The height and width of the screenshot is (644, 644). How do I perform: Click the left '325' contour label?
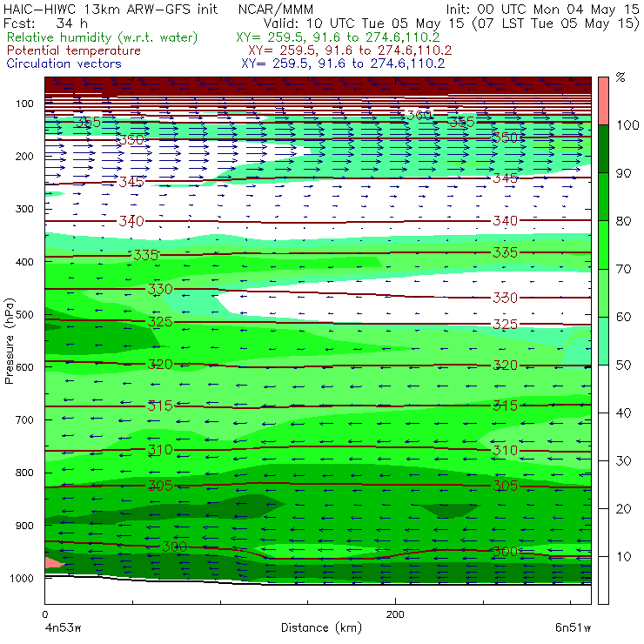click(x=160, y=322)
